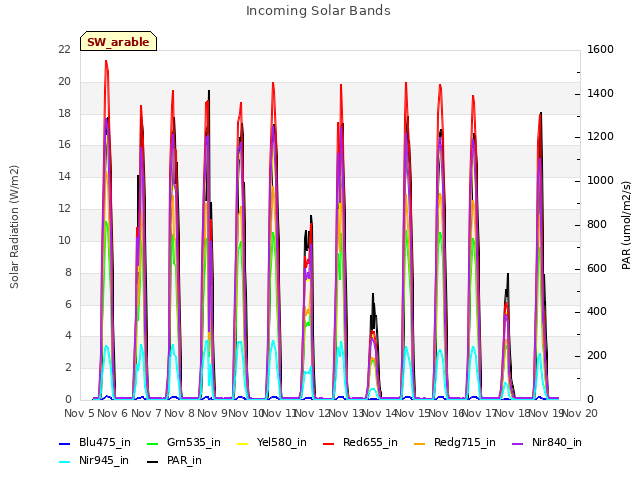Click the Red655_in legend label

pyautogui.click(x=370, y=442)
